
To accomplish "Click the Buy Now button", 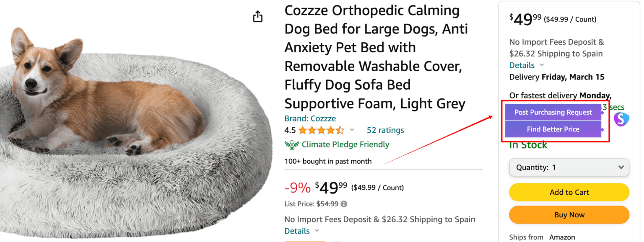I will [x=569, y=214].
